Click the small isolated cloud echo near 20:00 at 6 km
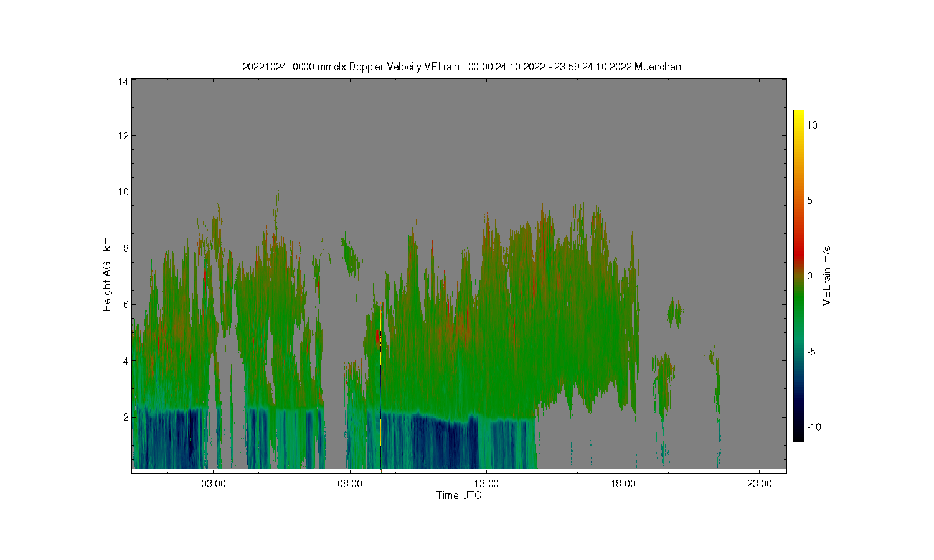Screen dimensions: 934x560 674,312
